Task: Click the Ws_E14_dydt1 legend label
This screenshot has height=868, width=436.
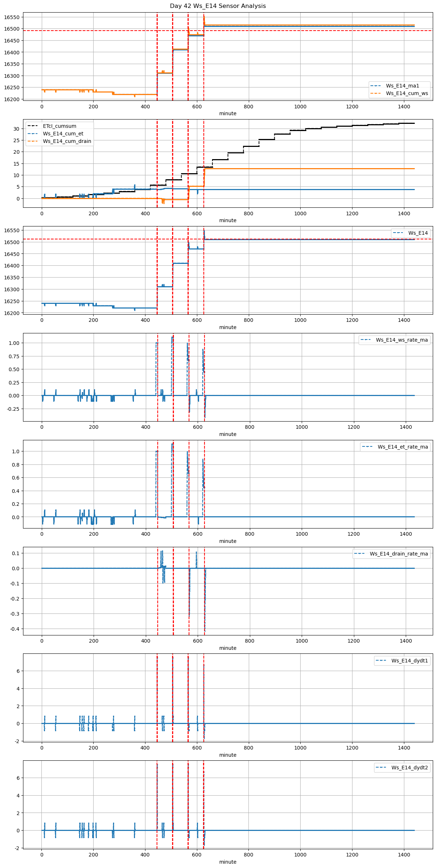Action: tap(409, 661)
